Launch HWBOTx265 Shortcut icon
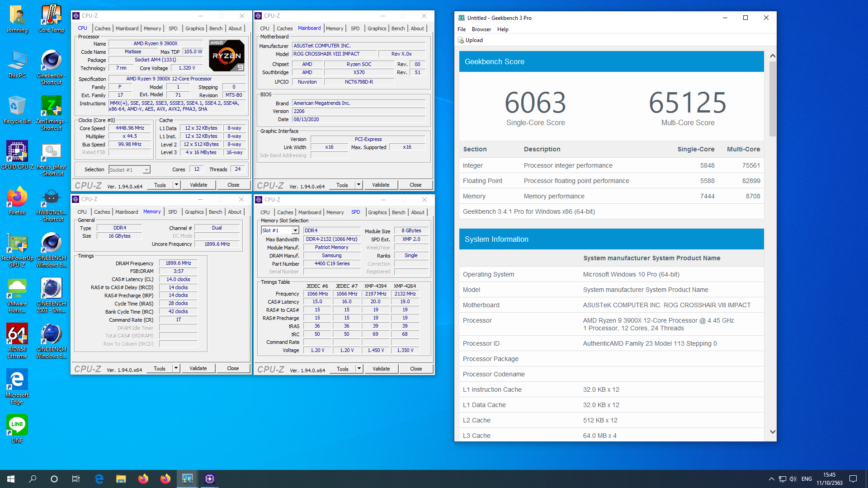This screenshot has width=868, height=488. pos(51,205)
